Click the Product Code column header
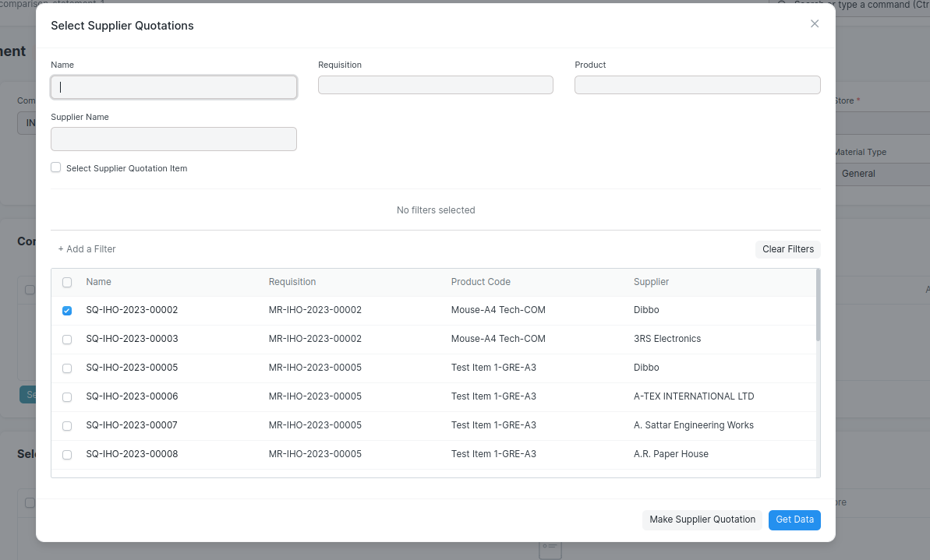Image resolution: width=930 pixels, height=560 pixels. tap(480, 282)
